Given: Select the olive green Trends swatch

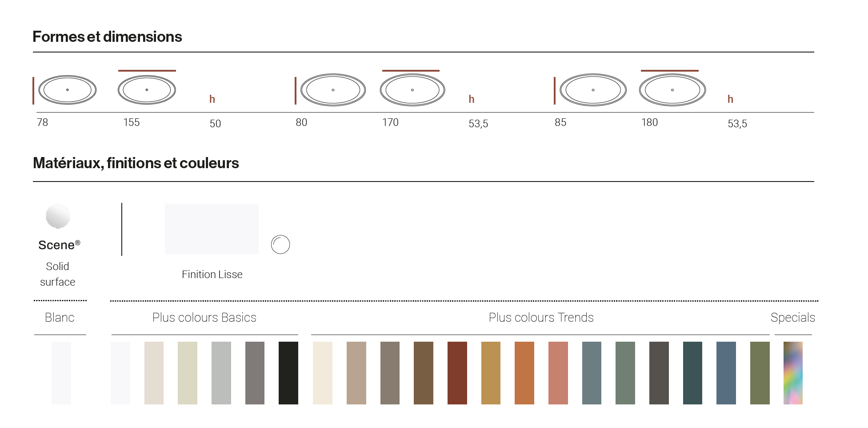Looking at the screenshot, I should pos(760,373).
